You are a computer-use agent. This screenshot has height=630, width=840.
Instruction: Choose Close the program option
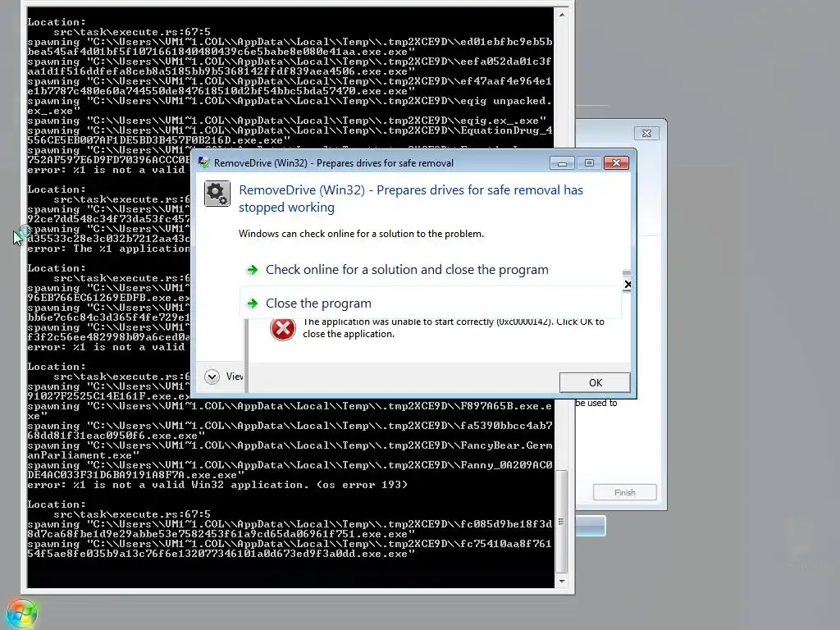point(430,304)
